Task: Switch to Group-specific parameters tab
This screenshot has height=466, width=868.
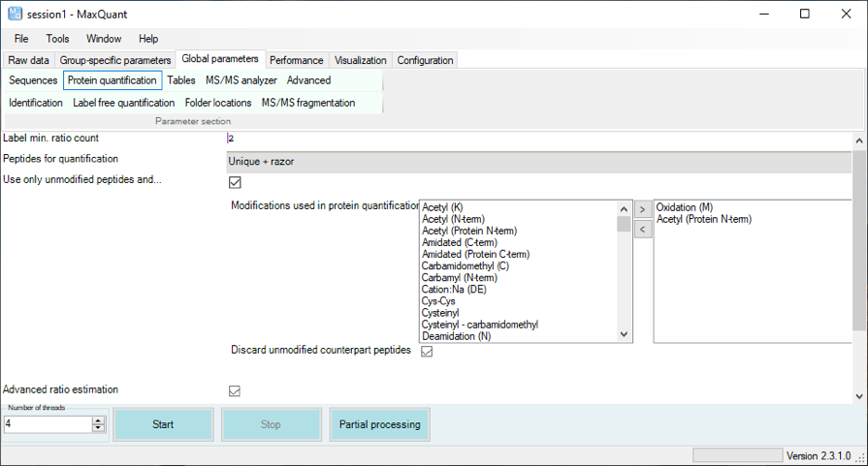Action: click(115, 60)
